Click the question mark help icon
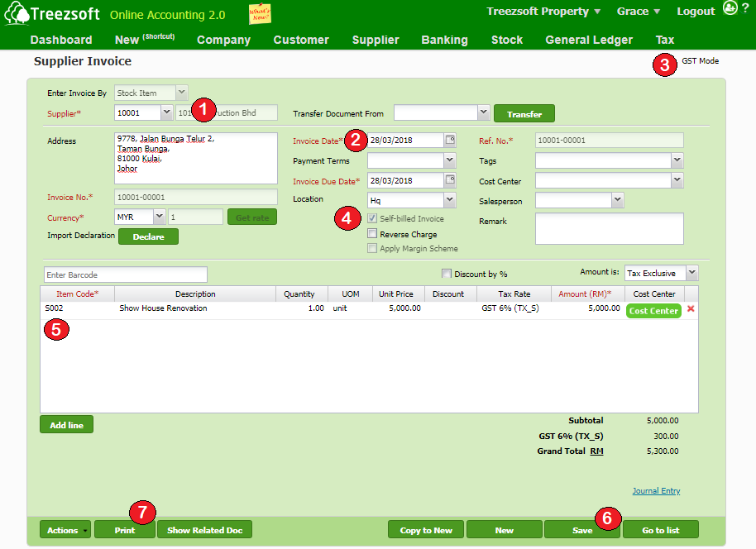This screenshot has height=549, width=756. (745, 8)
